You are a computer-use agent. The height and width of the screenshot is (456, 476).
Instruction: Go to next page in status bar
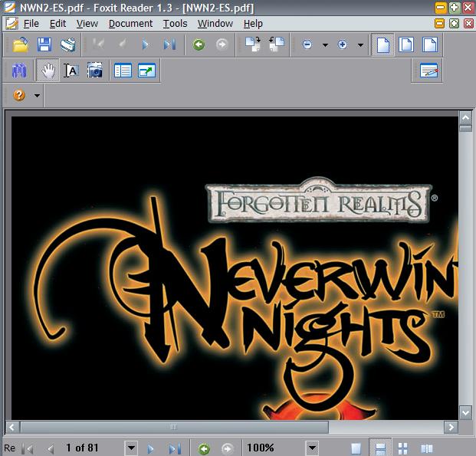(x=150, y=448)
